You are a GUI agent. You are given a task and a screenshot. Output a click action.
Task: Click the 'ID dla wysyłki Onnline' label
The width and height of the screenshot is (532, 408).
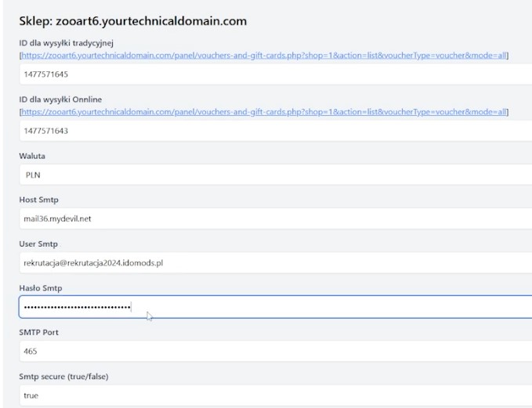click(60, 99)
